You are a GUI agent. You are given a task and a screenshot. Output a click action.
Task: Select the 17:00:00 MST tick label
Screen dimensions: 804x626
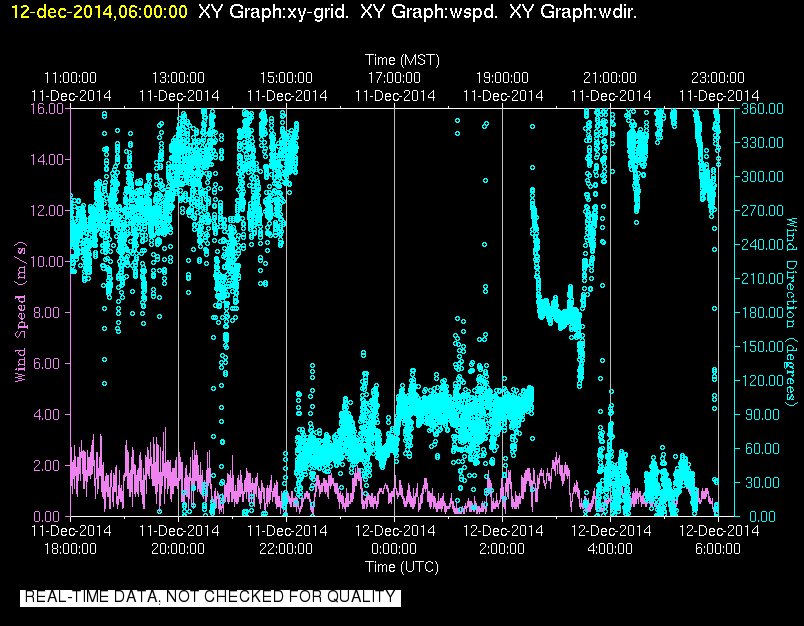(x=394, y=78)
